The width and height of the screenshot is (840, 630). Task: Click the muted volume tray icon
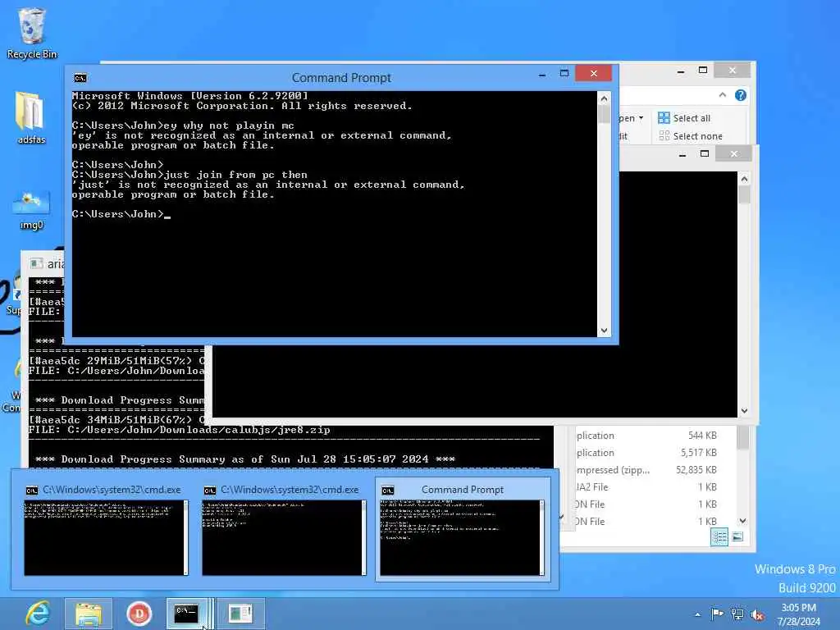[757, 615]
